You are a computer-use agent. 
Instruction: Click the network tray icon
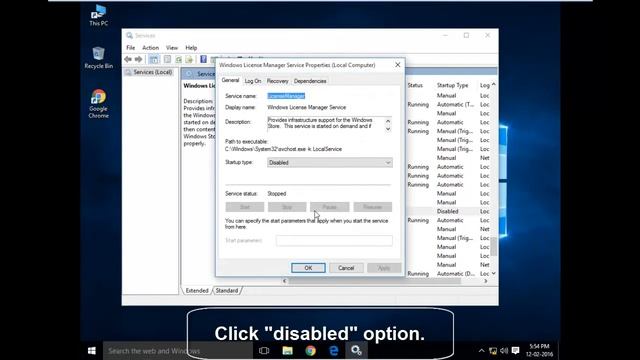[x=493, y=351]
